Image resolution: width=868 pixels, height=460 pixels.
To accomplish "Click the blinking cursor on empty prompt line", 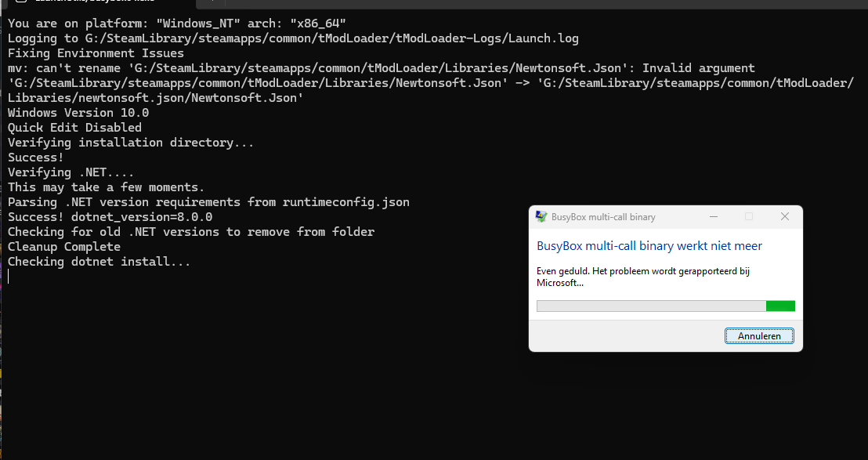I will point(9,277).
